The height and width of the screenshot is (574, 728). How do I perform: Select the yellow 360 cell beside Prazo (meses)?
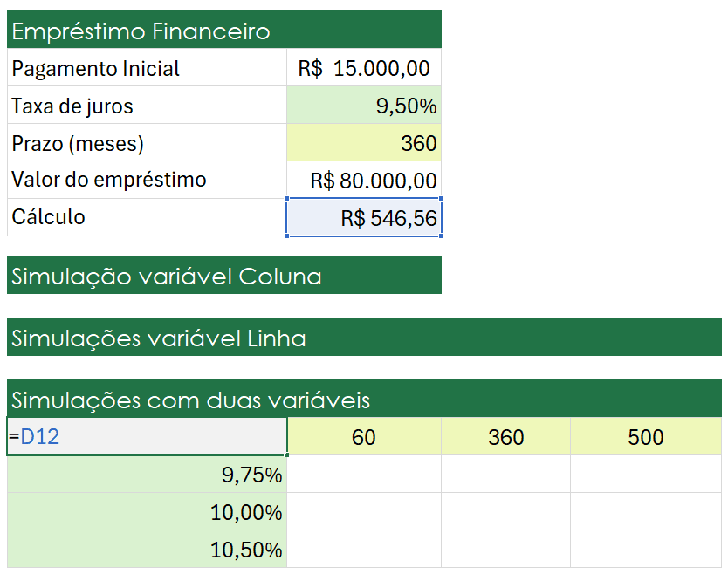click(364, 143)
